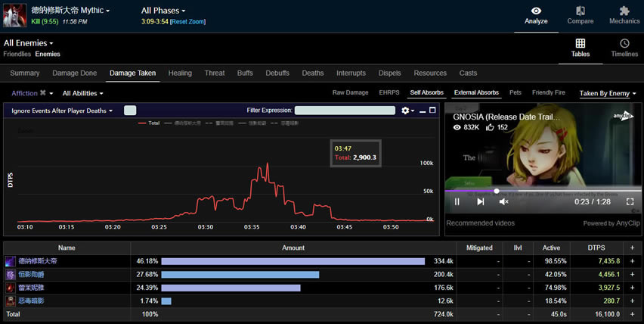This screenshot has height=324, width=644.
Task: Click the Reset Zoom link
Action: point(189,22)
